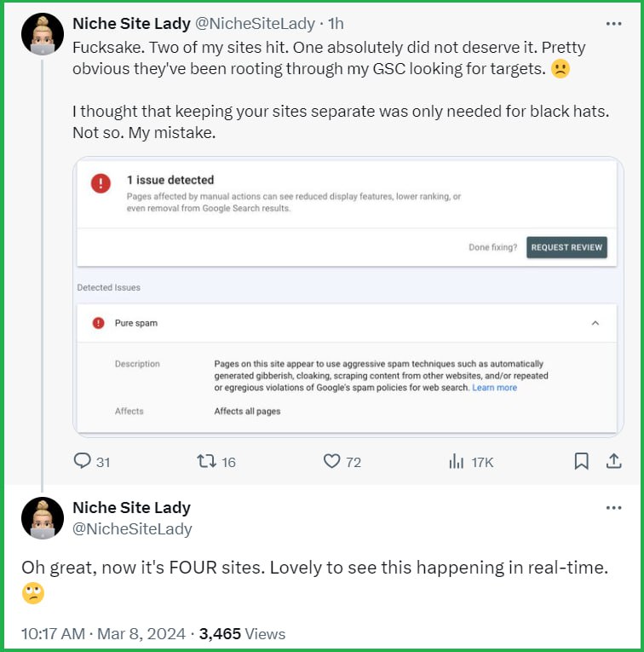Bookmark the first tweet
The height and width of the screenshot is (652, 644).
581,461
